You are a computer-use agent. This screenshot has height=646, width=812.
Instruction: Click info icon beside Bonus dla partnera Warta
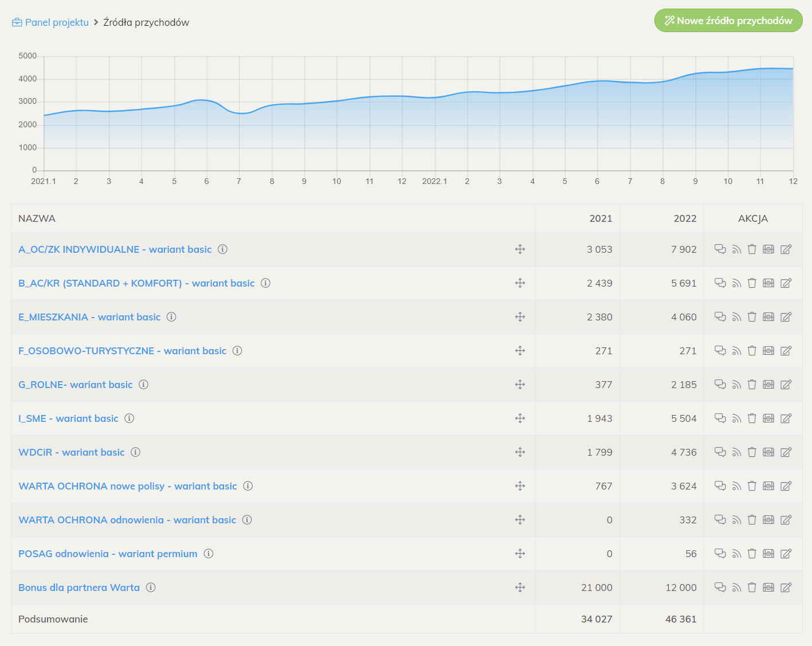pos(151,588)
